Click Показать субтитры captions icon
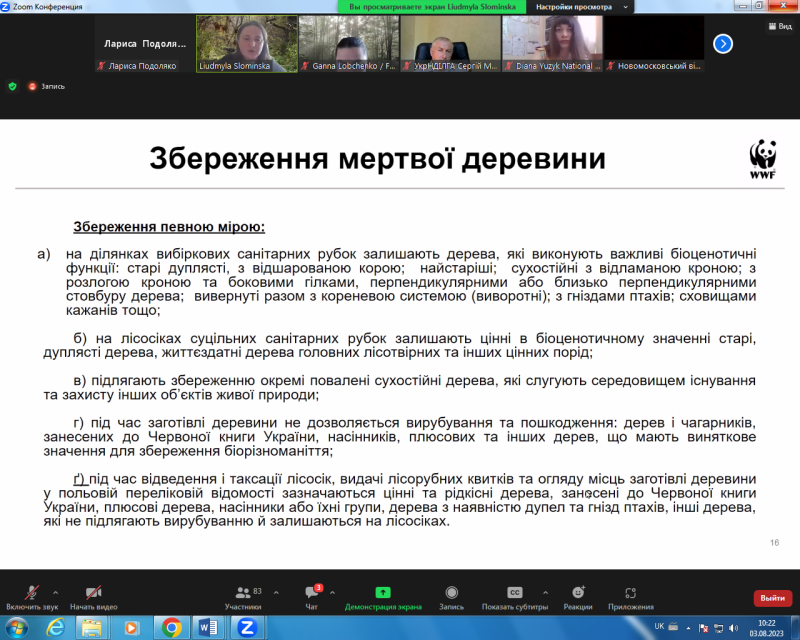 [515, 593]
